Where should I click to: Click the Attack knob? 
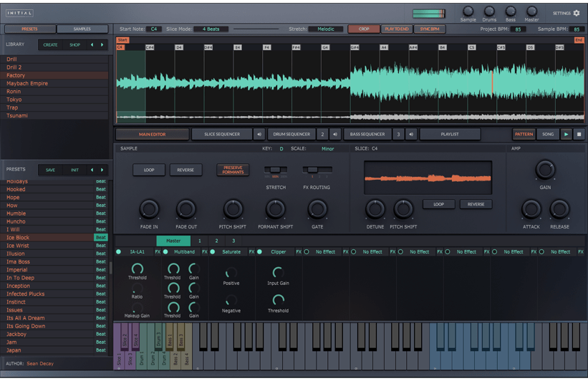tap(531, 209)
